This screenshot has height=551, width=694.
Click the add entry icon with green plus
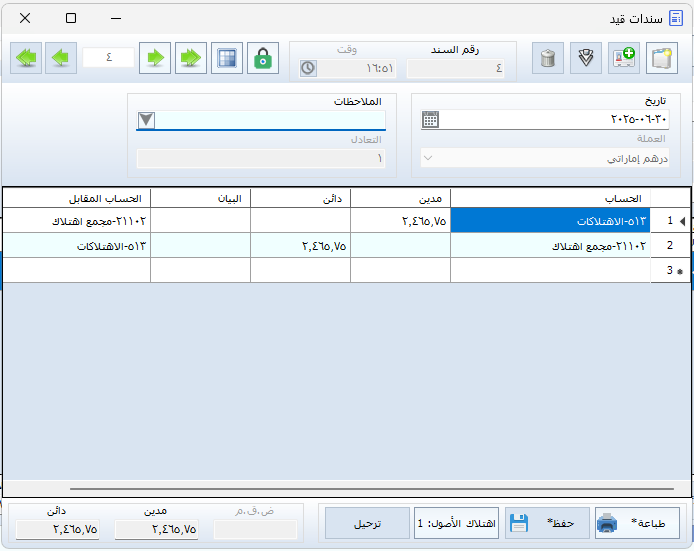tap(623, 58)
